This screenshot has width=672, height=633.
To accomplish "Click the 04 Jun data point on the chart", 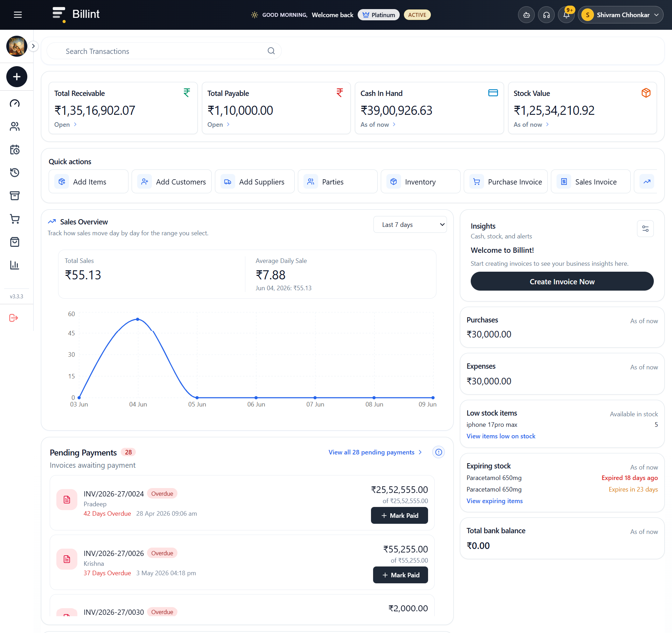I will 138,319.
